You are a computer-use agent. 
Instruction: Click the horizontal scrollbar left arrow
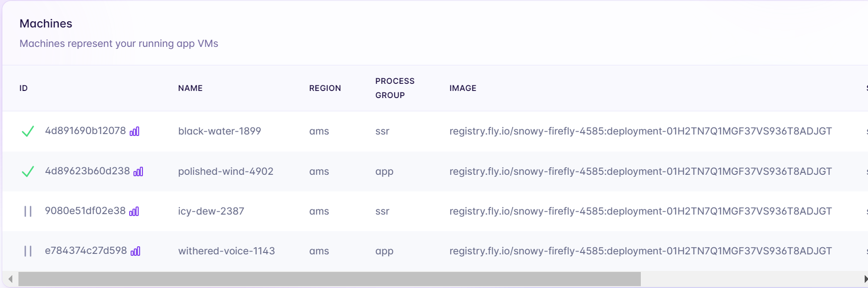[10, 279]
